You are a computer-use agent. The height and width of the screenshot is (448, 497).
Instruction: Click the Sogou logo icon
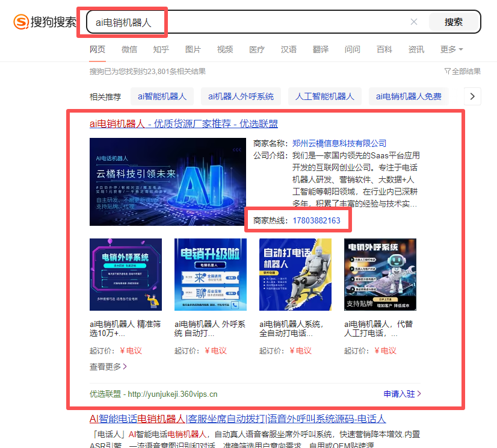click(22, 22)
